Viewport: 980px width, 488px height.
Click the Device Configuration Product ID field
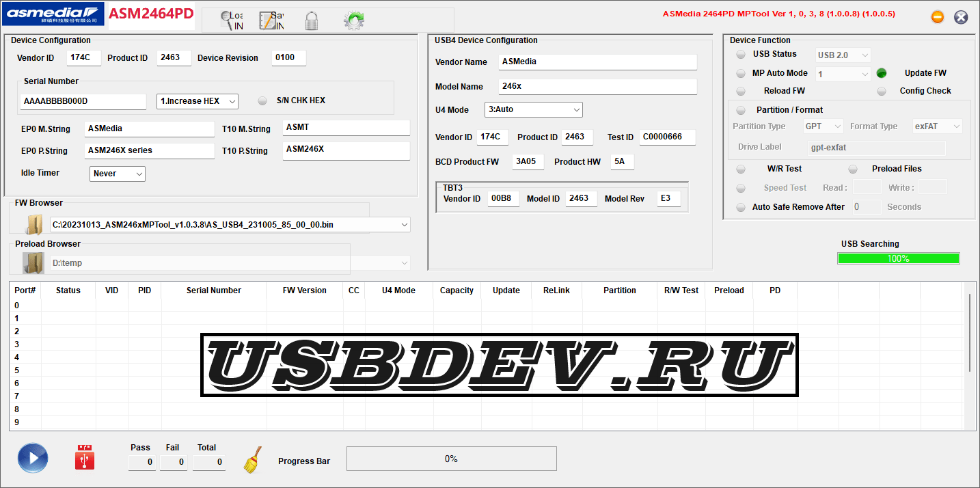[174, 58]
